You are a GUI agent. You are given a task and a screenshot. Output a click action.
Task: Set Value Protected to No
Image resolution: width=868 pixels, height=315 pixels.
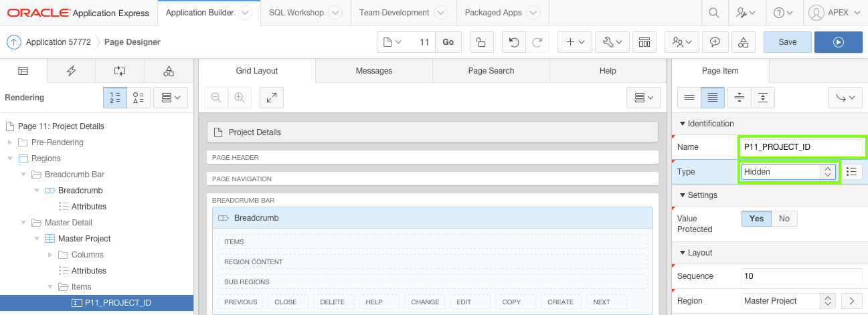coord(784,219)
